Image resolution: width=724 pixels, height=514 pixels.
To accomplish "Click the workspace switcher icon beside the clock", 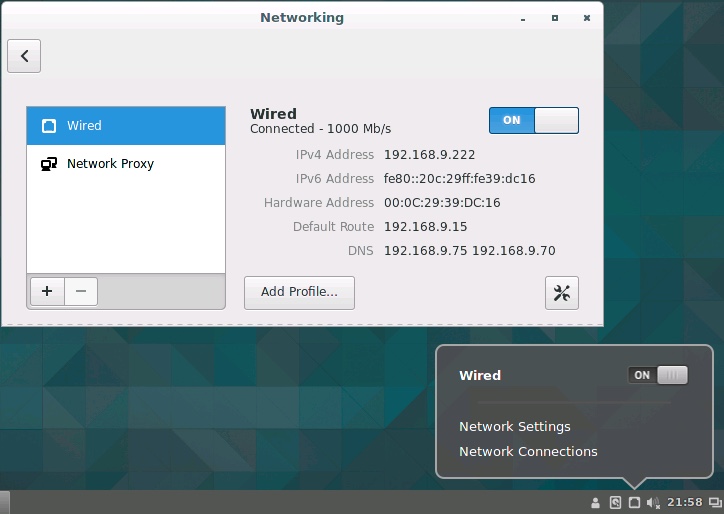I will coord(714,503).
